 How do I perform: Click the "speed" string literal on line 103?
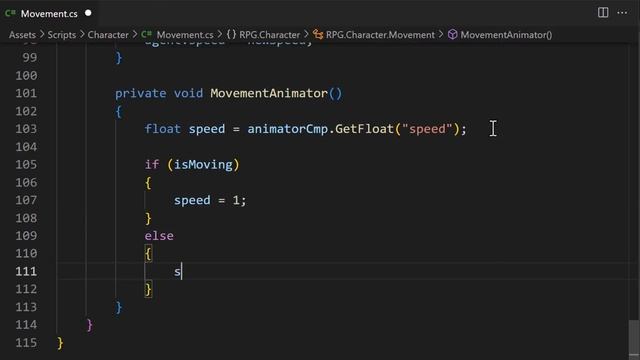427,129
